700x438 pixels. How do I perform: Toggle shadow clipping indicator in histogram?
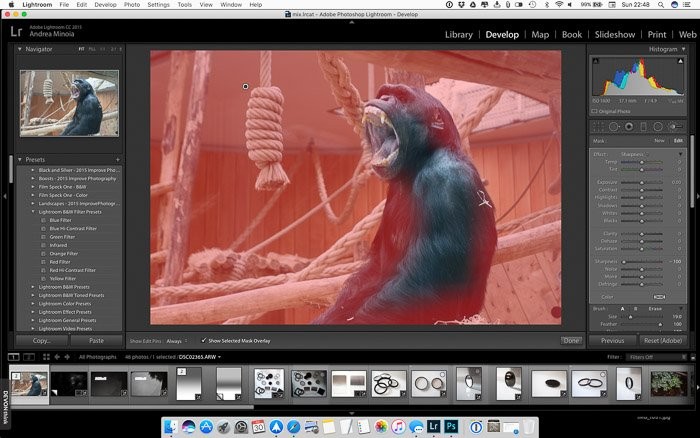(x=596, y=61)
